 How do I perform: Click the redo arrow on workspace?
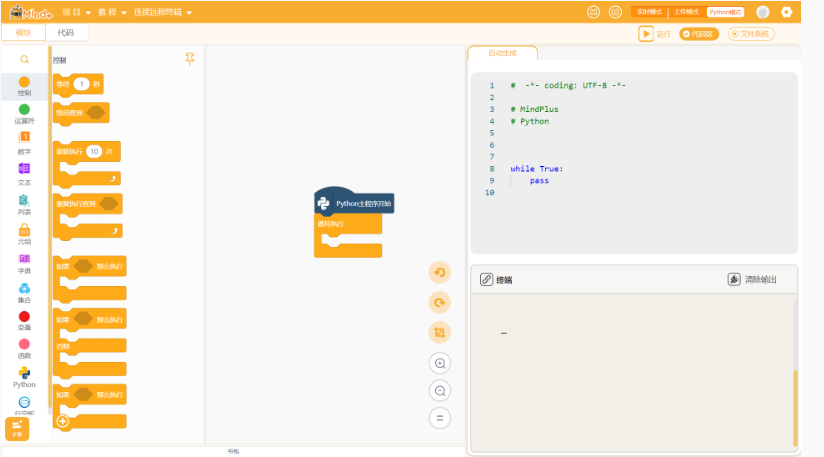pyautogui.click(x=440, y=303)
